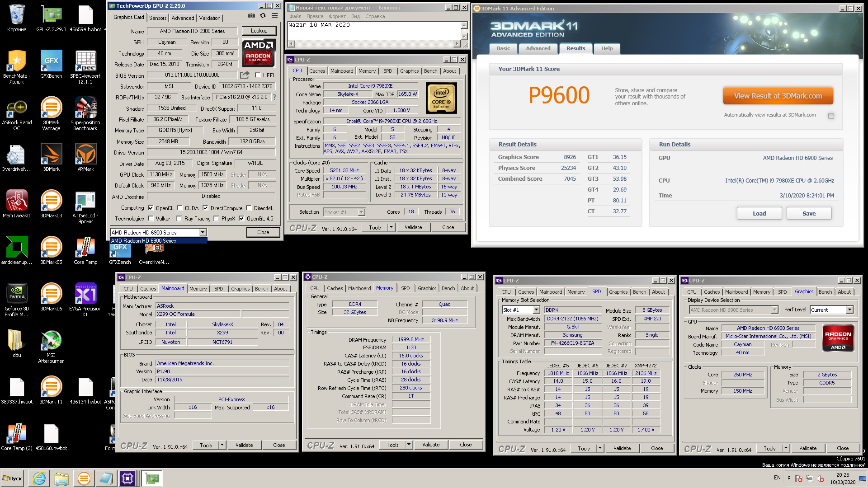Click GPU-Z refresh icon

click(263, 16)
